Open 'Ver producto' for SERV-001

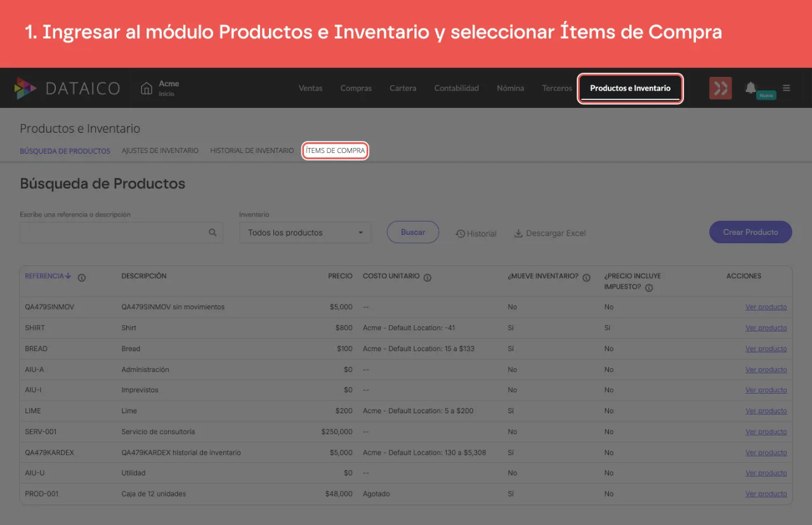pyautogui.click(x=766, y=432)
